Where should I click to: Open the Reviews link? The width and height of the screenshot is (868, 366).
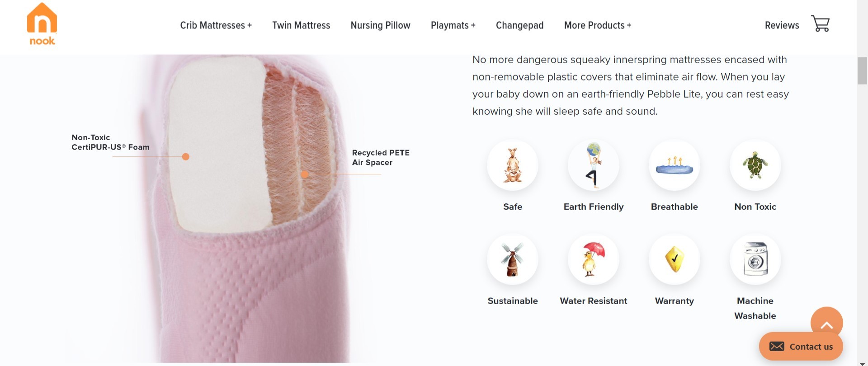click(782, 25)
